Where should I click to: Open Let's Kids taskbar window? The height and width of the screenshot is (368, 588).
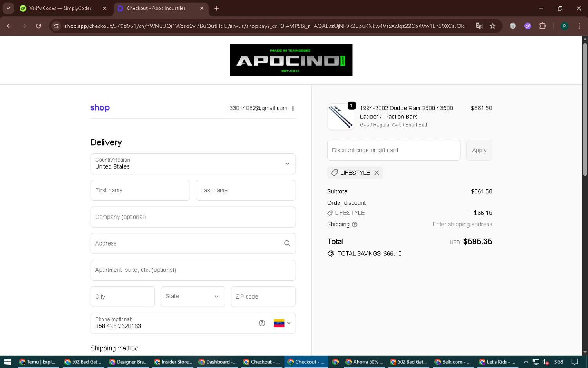coord(497,362)
